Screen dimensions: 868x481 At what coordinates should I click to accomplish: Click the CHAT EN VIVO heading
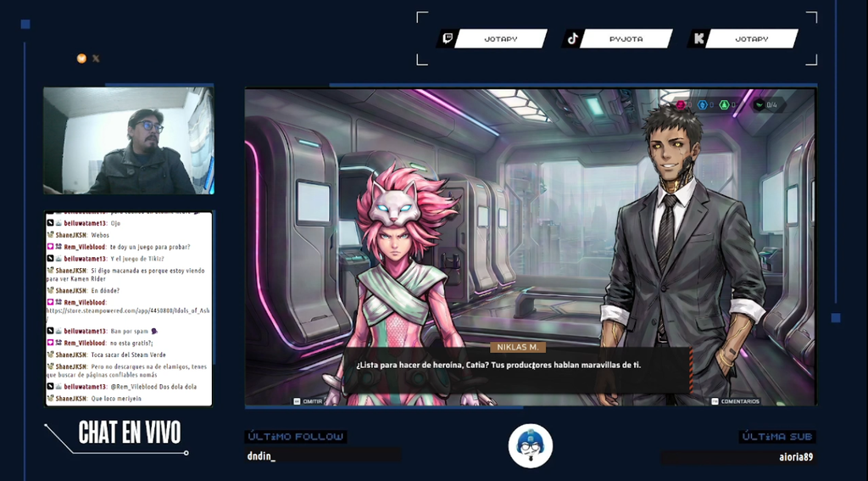tap(130, 433)
